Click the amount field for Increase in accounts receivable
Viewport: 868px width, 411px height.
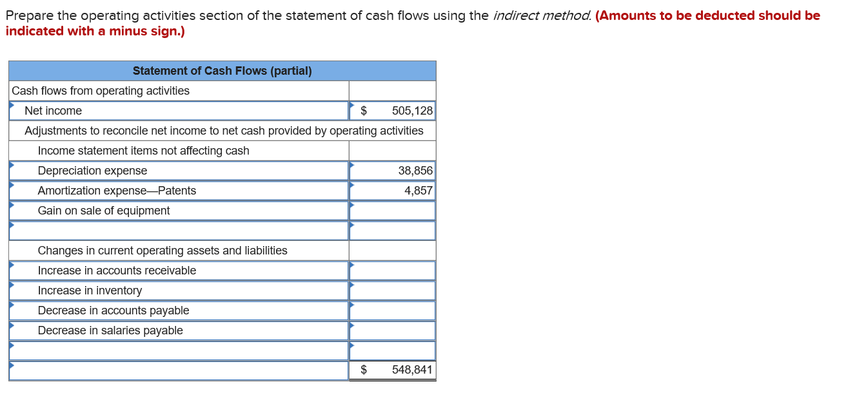click(392, 270)
